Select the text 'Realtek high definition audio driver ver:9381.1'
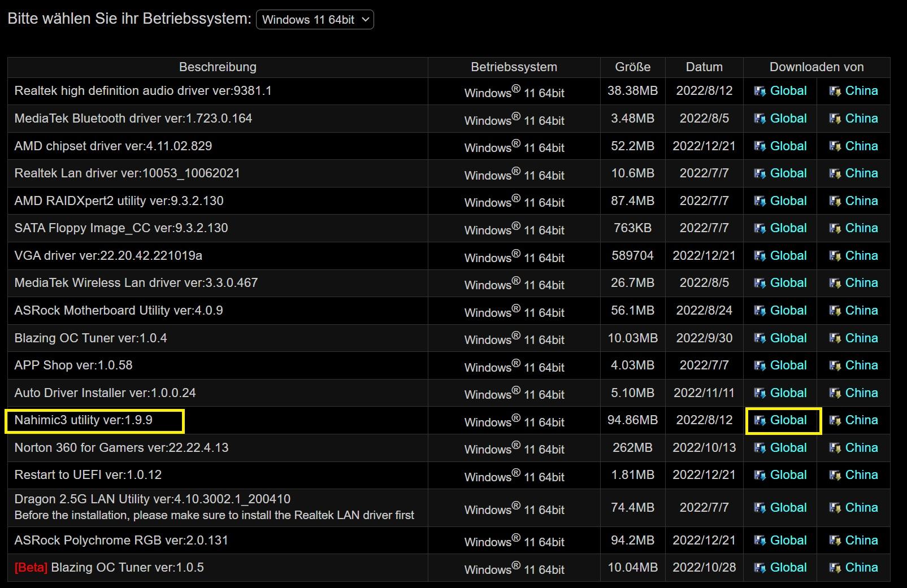This screenshot has width=907, height=588. [x=143, y=91]
